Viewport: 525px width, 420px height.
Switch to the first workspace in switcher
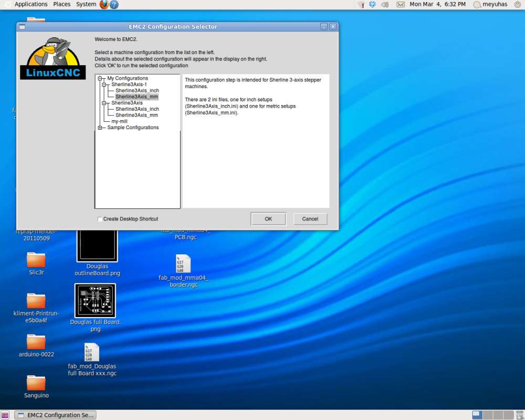pos(477,415)
